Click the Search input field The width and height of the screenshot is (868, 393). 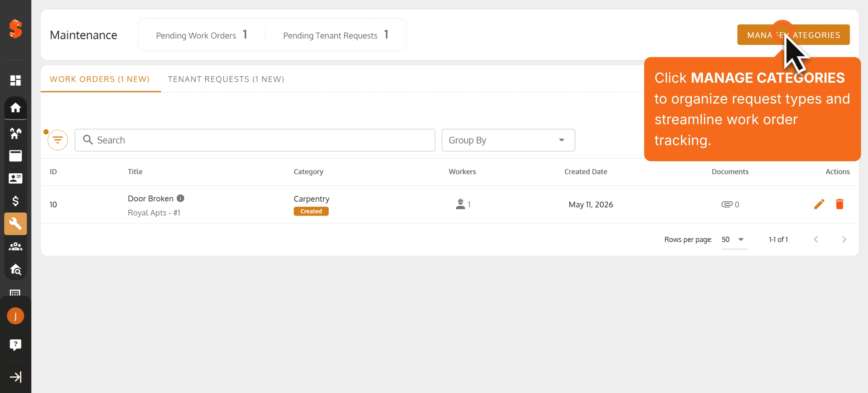(255, 140)
